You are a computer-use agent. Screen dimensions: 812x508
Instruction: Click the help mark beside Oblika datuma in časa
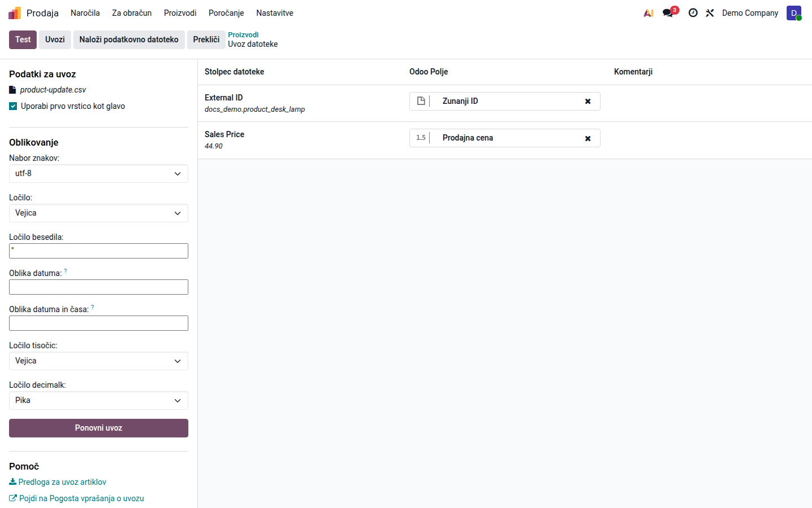pos(92,308)
